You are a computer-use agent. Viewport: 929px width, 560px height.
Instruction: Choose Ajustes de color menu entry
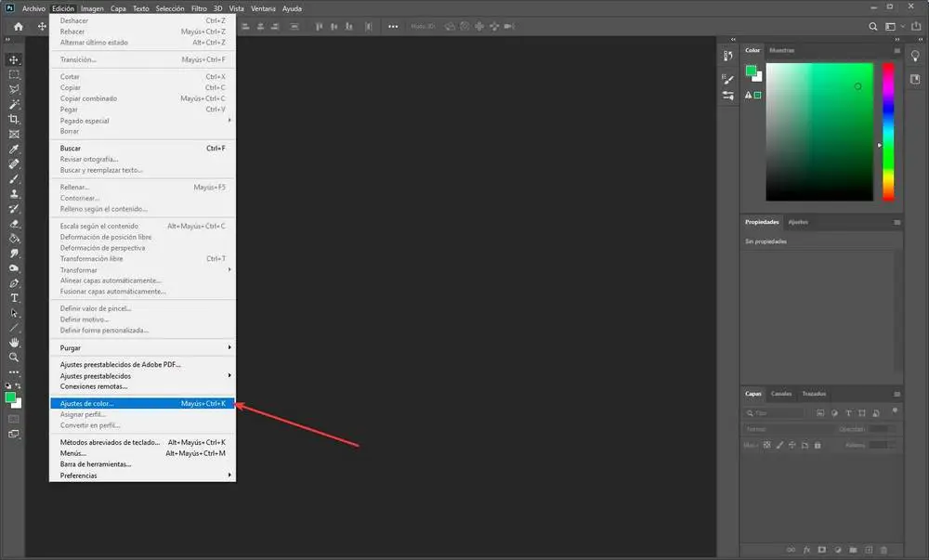pyautogui.click(x=142, y=404)
